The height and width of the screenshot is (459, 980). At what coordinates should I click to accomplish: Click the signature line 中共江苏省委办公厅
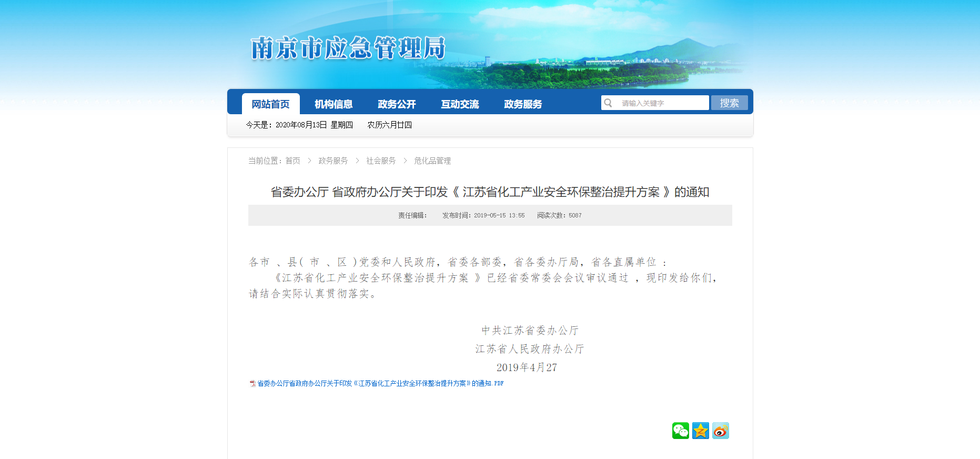[x=530, y=331]
